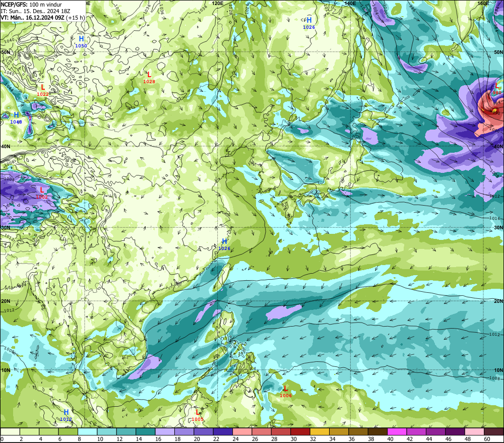Select the L 1006 low pressure marker

coord(285,392)
